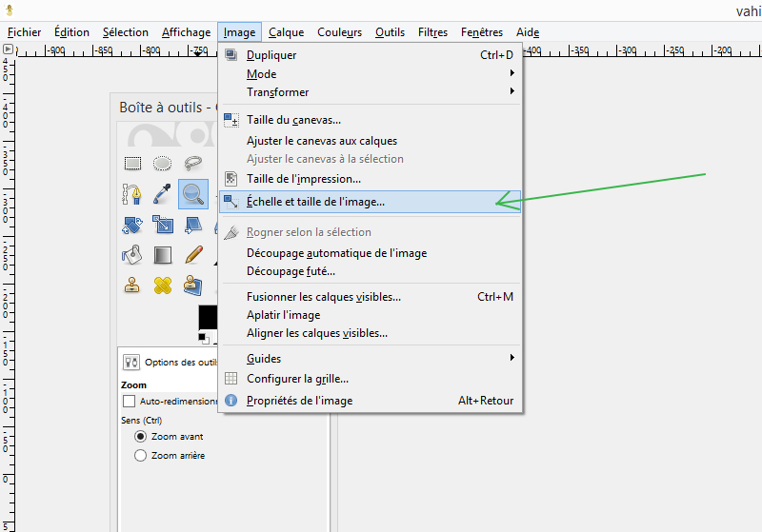Viewport: 762px width, 532px height.
Task: Select the Bucket Fill tool
Action: (x=132, y=255)
